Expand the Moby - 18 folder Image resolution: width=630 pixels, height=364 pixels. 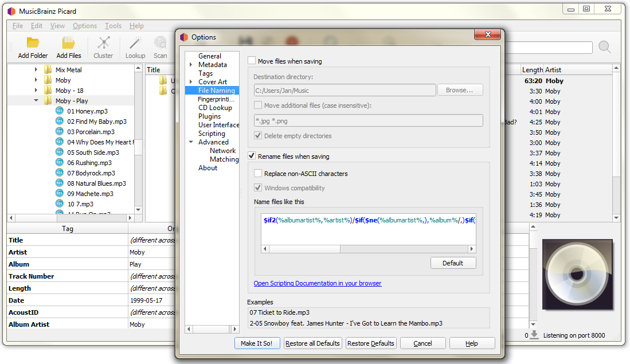pyautogui.click(x=36, y=91)
